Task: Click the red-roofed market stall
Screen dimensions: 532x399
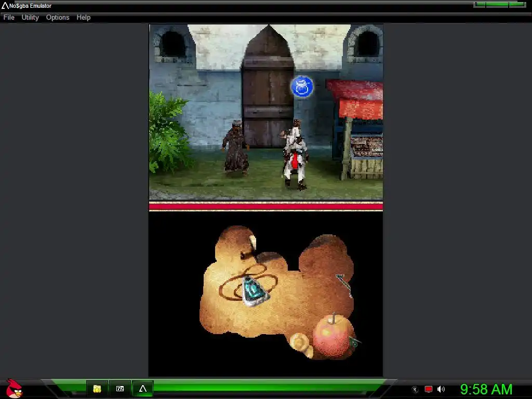Action: tap(355, 129)
